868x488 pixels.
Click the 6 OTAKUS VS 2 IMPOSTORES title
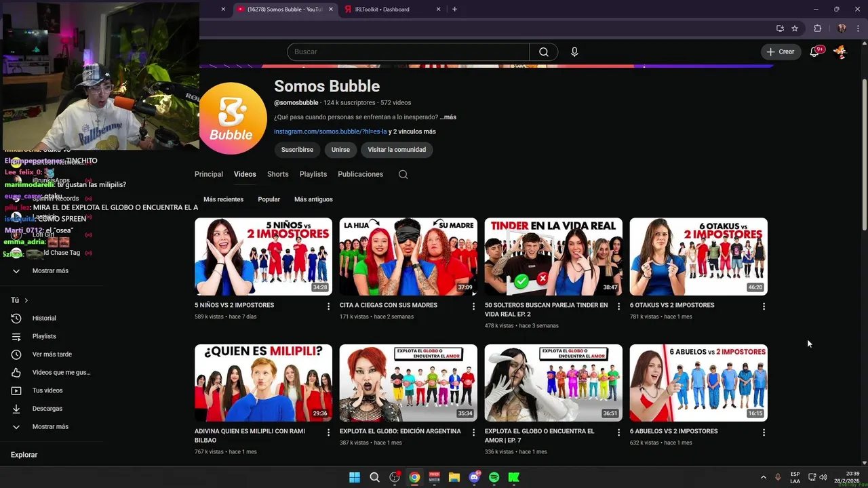pyautogui.click(x=672, y=305)
